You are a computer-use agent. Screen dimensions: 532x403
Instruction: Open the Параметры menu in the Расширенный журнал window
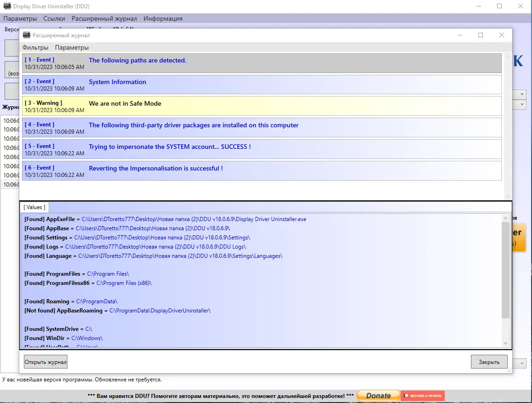[x=72, y=48]
